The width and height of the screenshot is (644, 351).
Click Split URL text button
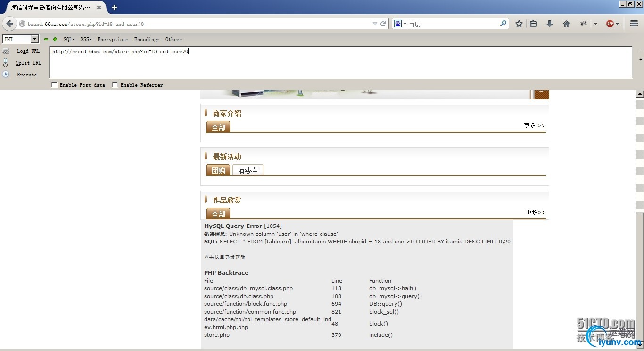tap(28, 63)
